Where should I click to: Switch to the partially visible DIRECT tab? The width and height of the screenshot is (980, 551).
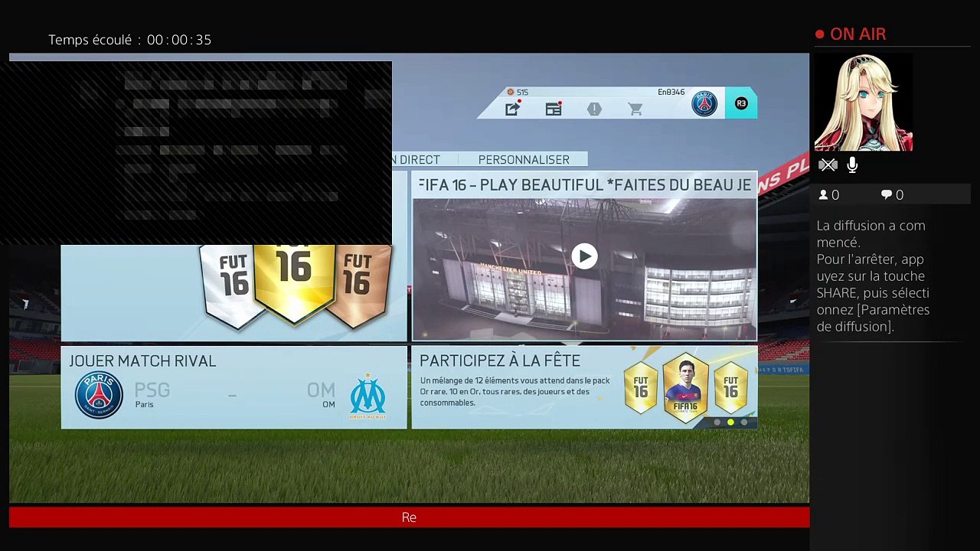coord(414,160)
